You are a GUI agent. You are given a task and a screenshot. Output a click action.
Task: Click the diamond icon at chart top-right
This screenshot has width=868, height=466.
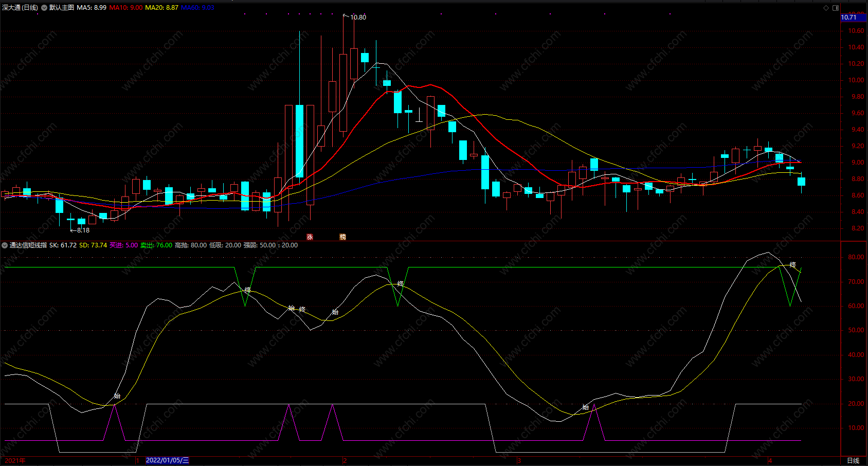826,8
